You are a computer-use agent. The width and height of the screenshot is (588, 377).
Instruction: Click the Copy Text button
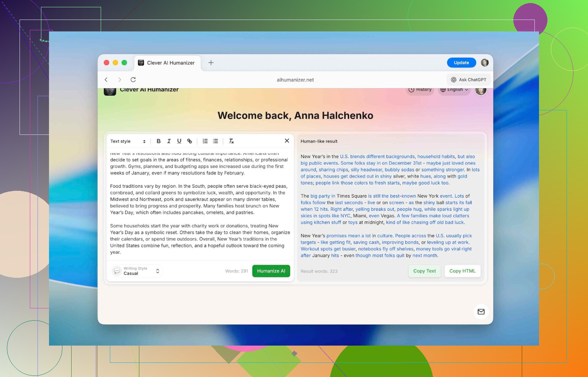pos(424,271)
